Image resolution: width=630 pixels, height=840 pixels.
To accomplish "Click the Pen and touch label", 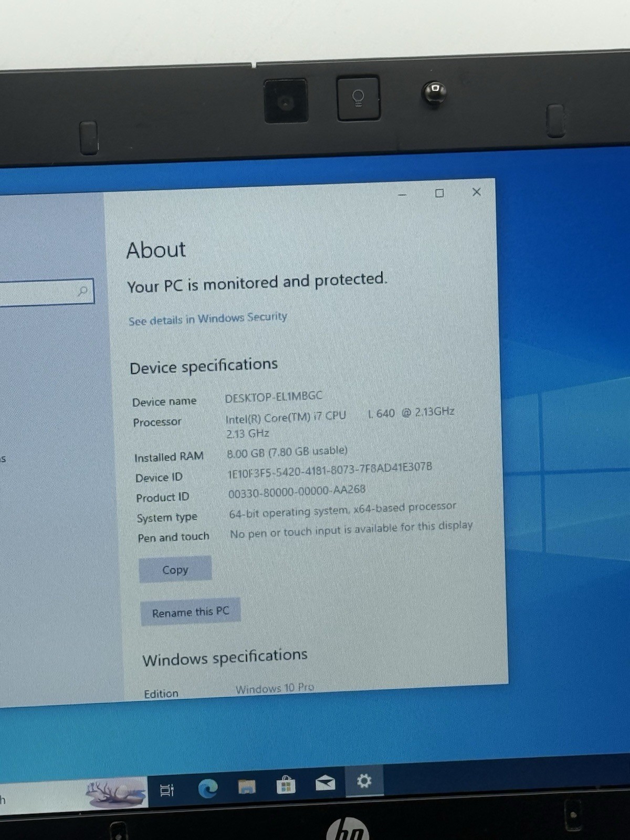I will click(173, 537).
